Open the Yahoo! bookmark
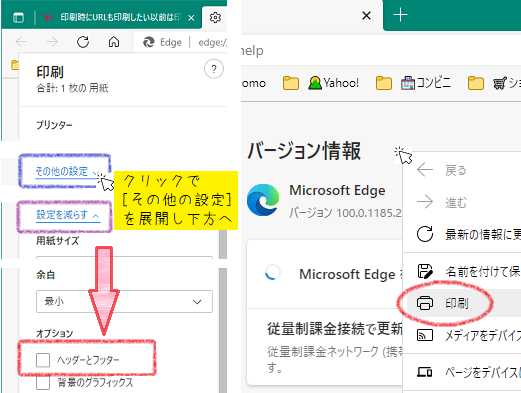The width and height of the screenshot is (521, 393). tap(334, 83)
